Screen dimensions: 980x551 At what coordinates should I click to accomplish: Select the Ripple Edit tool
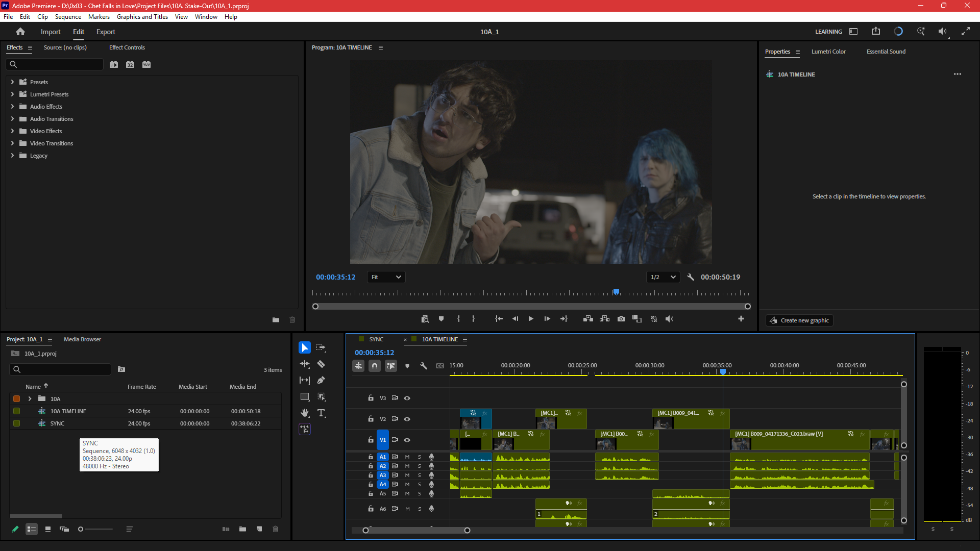[x=305, y=364]
